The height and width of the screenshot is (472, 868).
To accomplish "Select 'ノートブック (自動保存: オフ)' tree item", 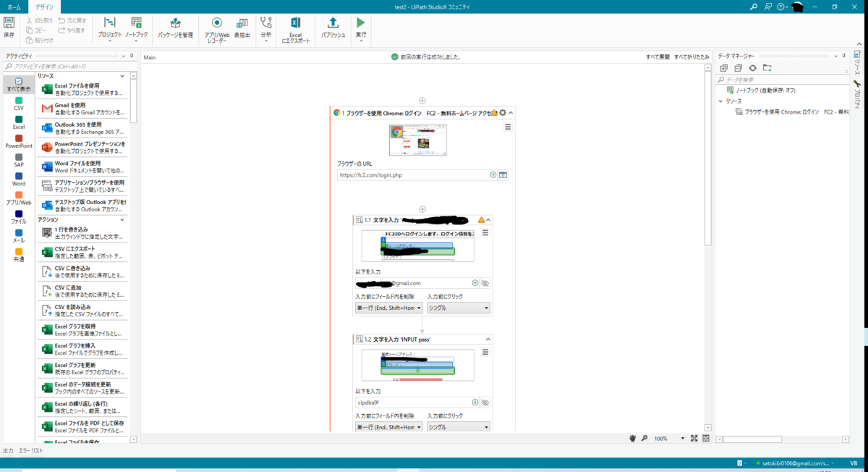I will tap(761, 90).
